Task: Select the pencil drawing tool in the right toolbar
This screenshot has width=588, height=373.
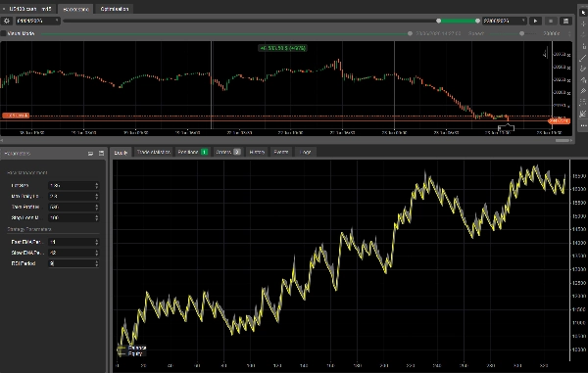Action: pos(583,69)
